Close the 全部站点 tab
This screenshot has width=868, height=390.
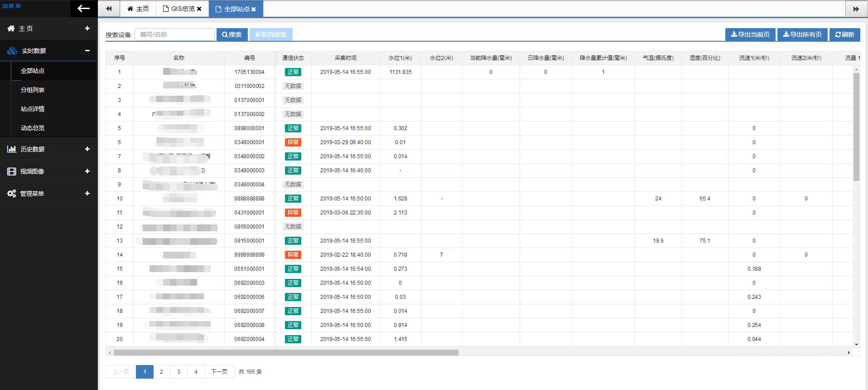pyautogui.click(x=254, y=9)
